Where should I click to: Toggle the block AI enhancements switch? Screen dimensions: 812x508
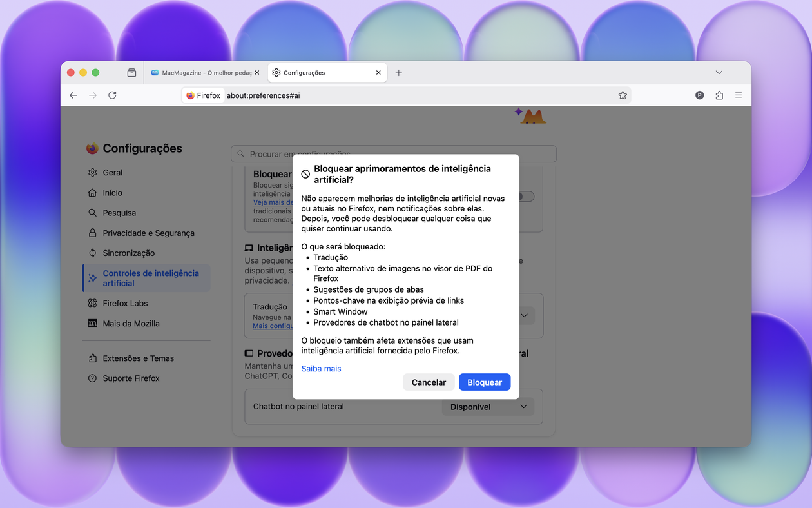pos(527,197)
